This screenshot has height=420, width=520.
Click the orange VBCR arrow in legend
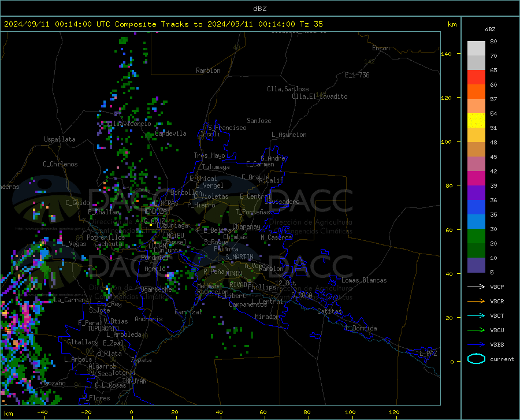(476, 302)
